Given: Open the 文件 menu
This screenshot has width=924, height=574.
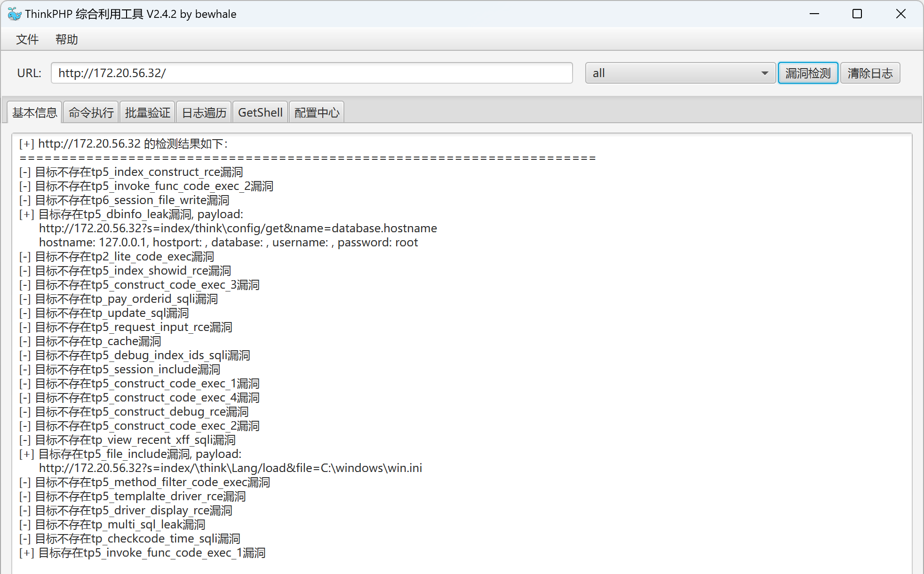Looking at the screenshot, I should (x=27, y=39).
